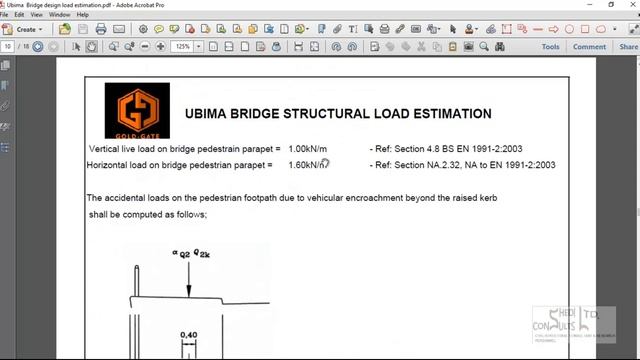Image resolution: width=640 pixels, height=360 pixels.
Task: Select the Add Text typewriter tool
Action: click(x=353, y=29)
